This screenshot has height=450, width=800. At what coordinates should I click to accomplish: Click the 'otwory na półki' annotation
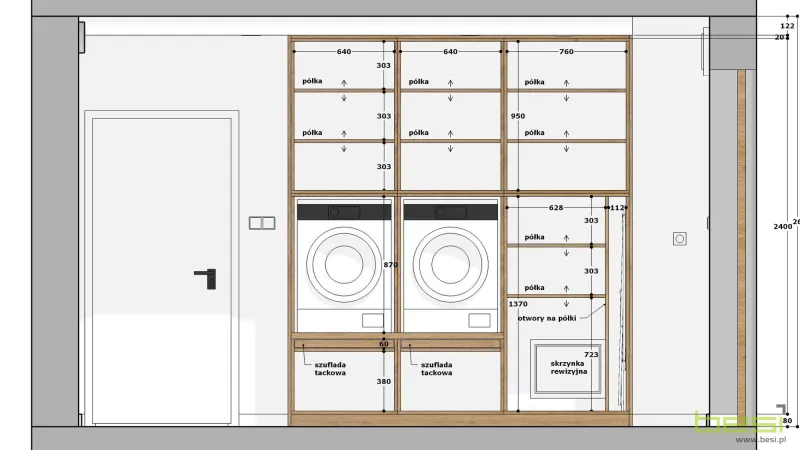tap(547, 318)
